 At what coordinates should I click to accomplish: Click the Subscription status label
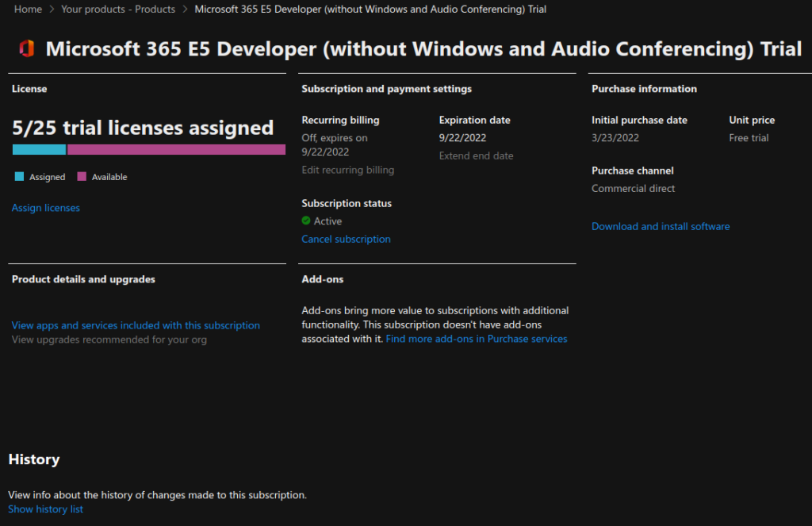tap(347, 204)
